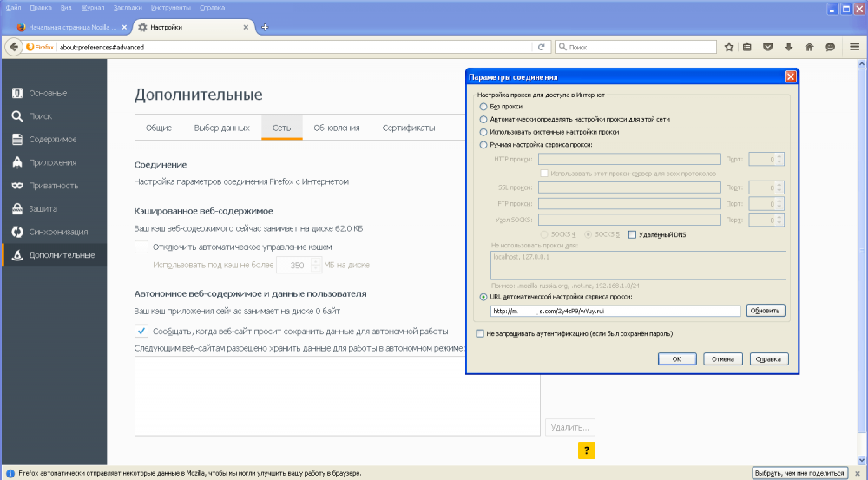Click the cache size spinner arrows
This screenshot has height=480, width=868.
pos(316,266)
